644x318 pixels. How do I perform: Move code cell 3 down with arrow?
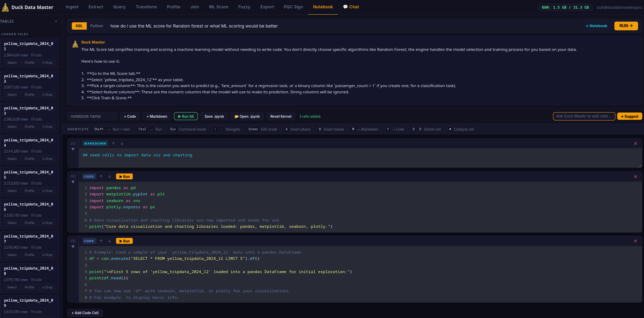coord(109,241)
